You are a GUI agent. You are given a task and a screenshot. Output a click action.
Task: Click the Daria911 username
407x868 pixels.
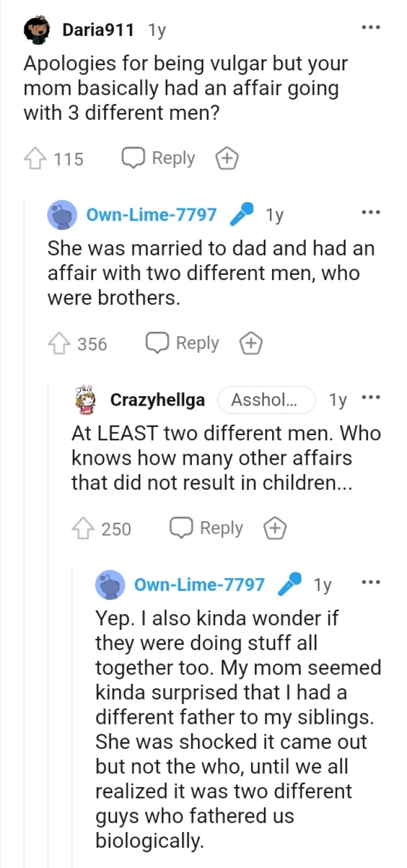point(98,28)
